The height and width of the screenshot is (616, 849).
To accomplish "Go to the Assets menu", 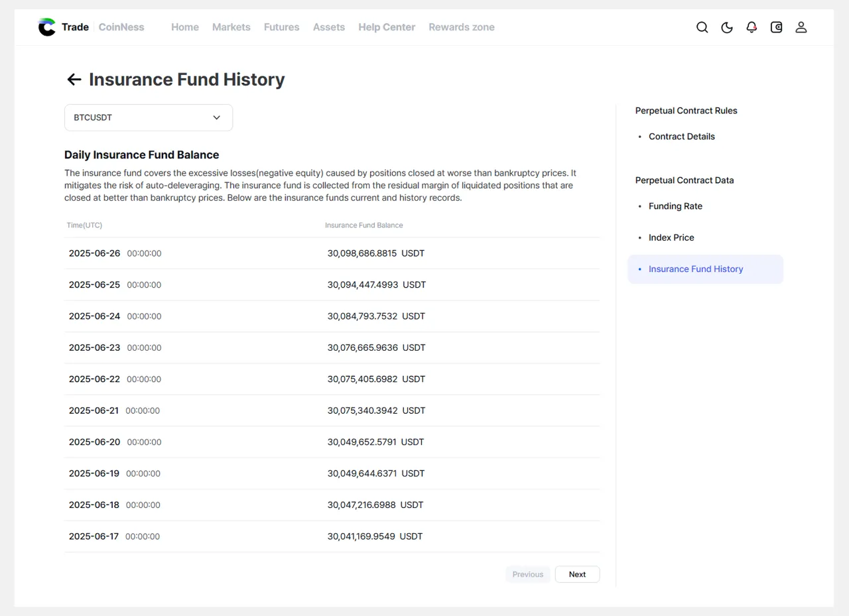I will [x=329, y=27].
